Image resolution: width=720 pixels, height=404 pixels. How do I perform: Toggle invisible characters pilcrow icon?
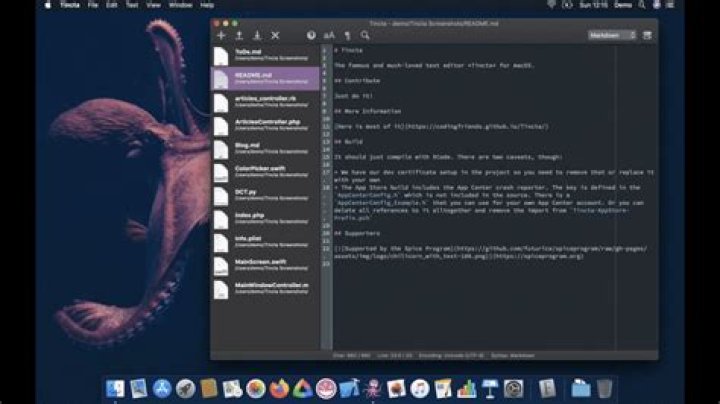pyautogui.click(x=348, y=35)
